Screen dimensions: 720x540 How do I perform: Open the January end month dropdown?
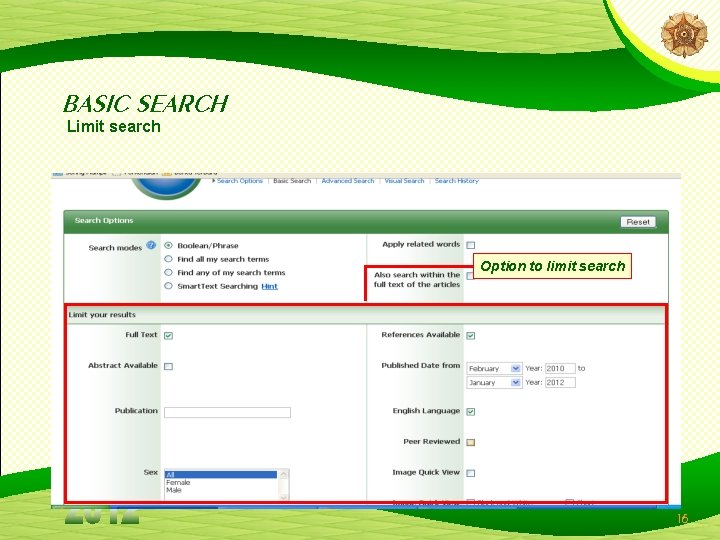(494, 382)
